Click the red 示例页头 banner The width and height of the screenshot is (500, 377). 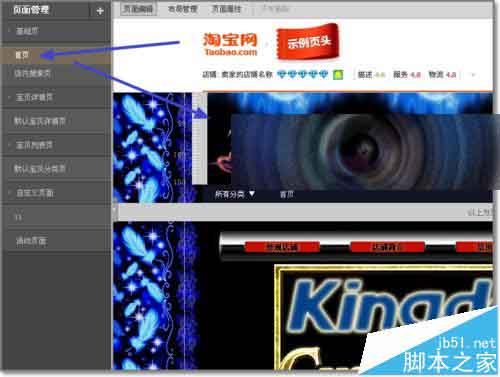point(308,42)
